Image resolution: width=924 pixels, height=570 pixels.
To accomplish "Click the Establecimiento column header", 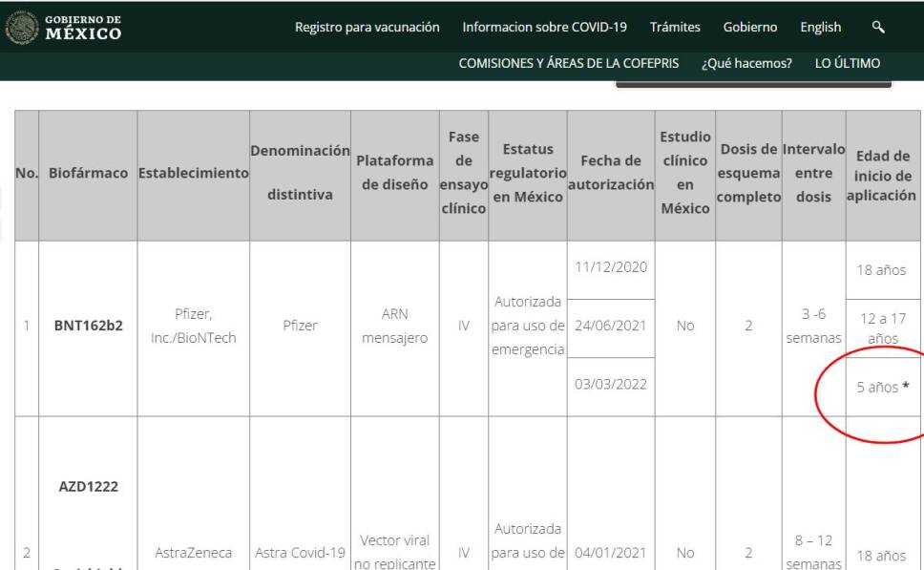I will [x=193, y=174].
